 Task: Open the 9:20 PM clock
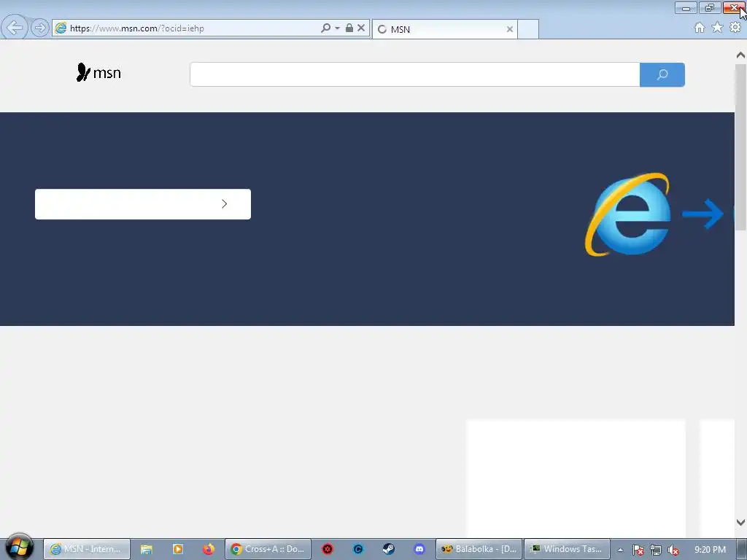tap(710, 550)
